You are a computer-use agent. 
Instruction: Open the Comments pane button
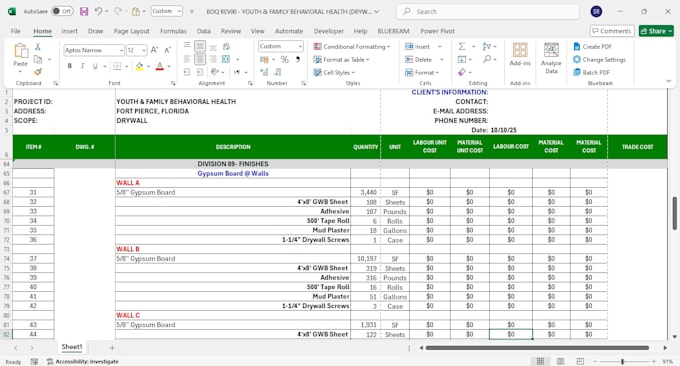point(612,31)
